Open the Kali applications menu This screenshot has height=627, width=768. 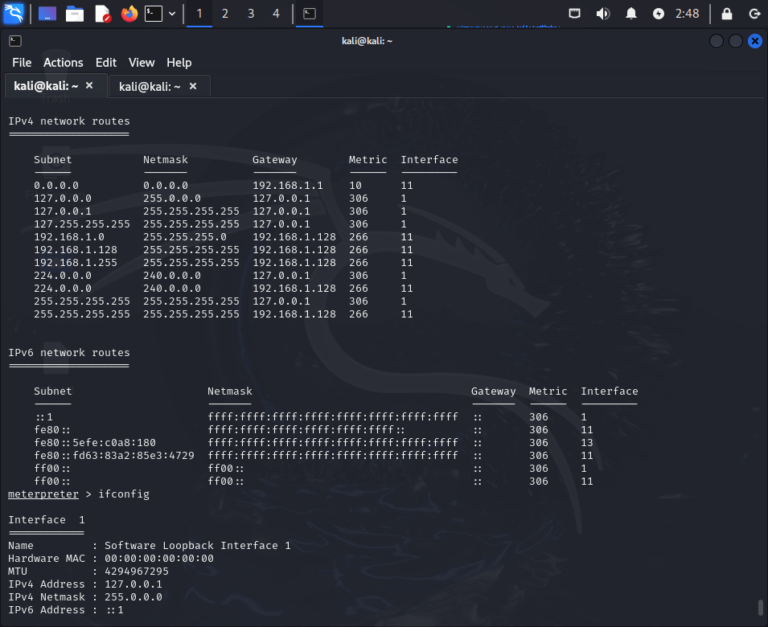(x=15, y=14)
